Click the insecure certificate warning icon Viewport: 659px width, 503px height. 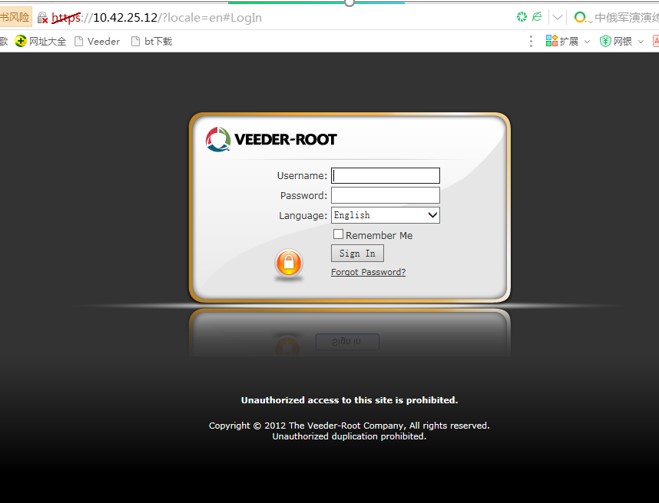click(x=42, y=18)
